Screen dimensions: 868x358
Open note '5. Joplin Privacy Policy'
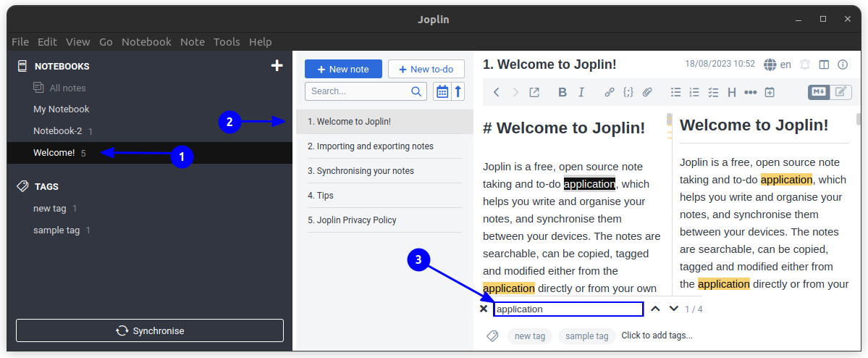pyautogui.click(x=384, y=220)
